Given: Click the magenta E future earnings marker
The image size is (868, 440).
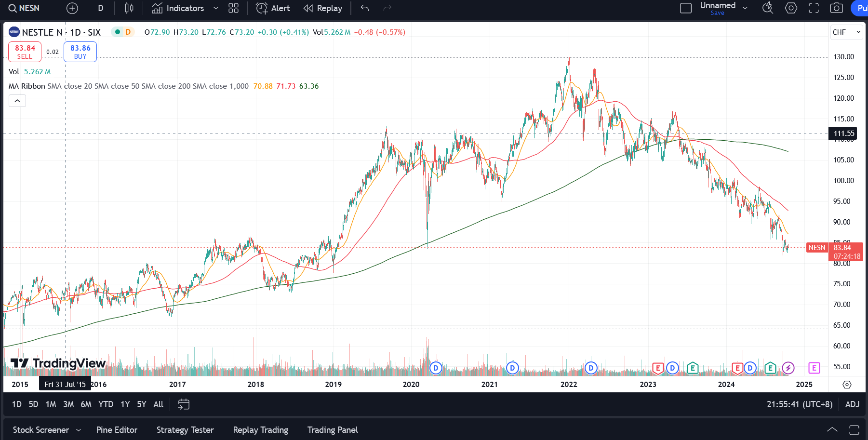Looking at the screenshot, I should [814, 368].
